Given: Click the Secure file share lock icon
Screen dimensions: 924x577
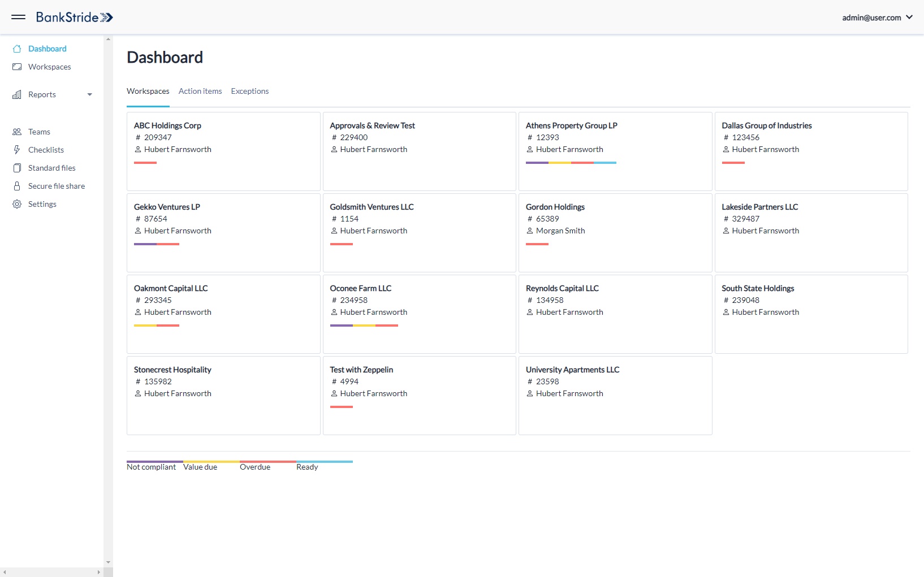Looking at the screenshot, I should [17, 186].
